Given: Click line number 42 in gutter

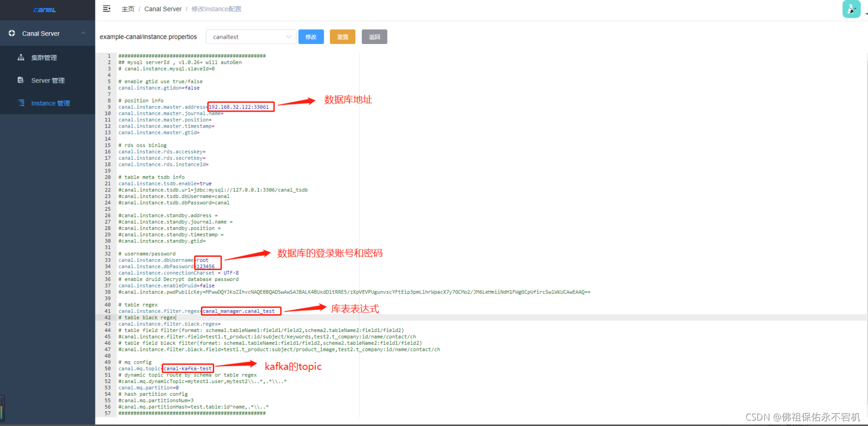Looking at the screenshot, I should [x=107, y=318].
